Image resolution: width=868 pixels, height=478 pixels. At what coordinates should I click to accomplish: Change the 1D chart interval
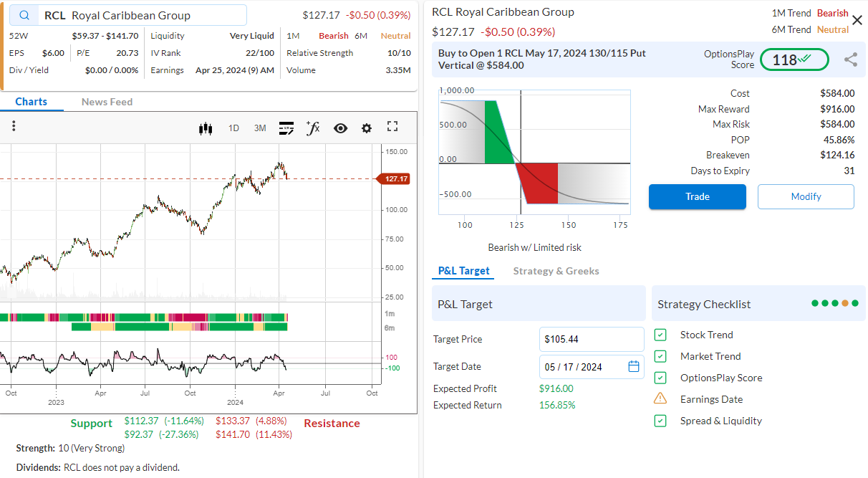[233, 128]
